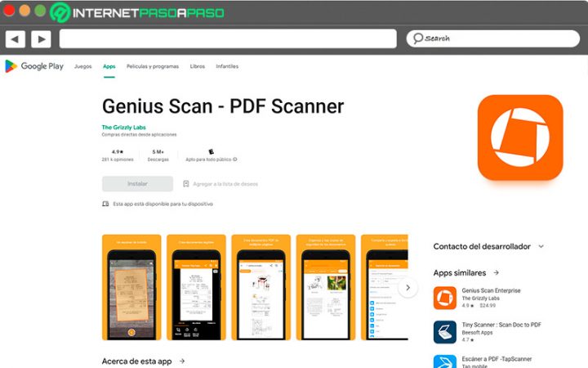Open Películas y programas tab
This screenshot has height=368, width=588.
153,66
